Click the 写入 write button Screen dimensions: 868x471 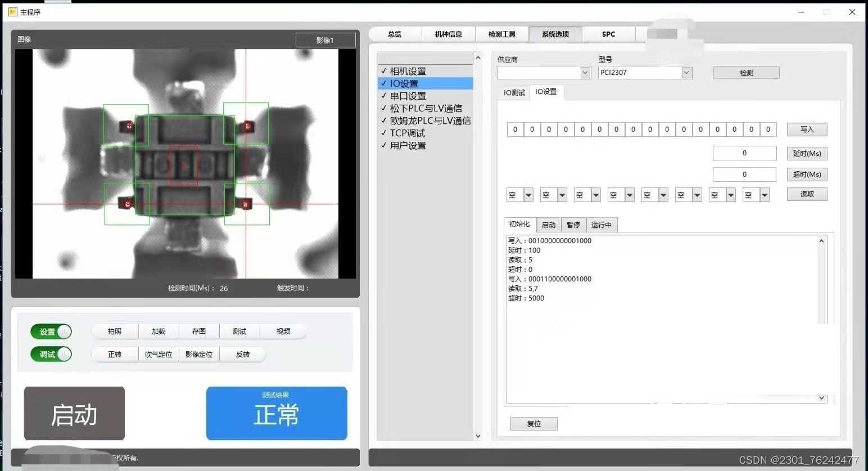tap(807, 129)
